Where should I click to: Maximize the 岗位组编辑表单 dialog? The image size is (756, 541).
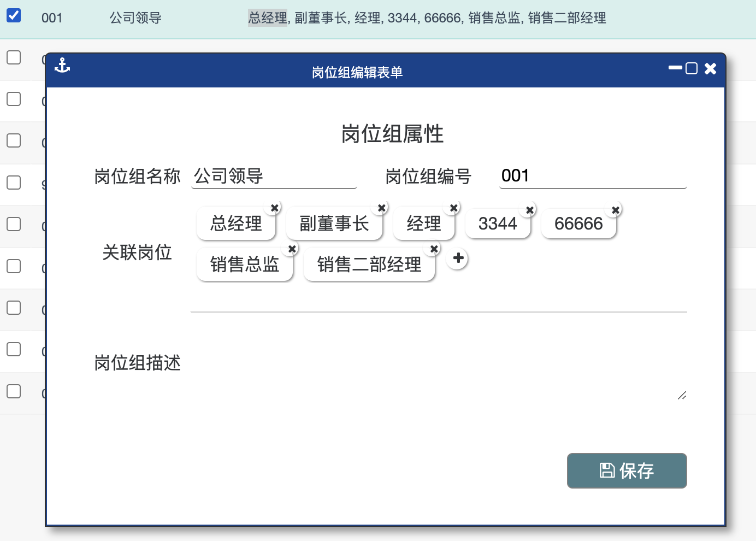692,68
